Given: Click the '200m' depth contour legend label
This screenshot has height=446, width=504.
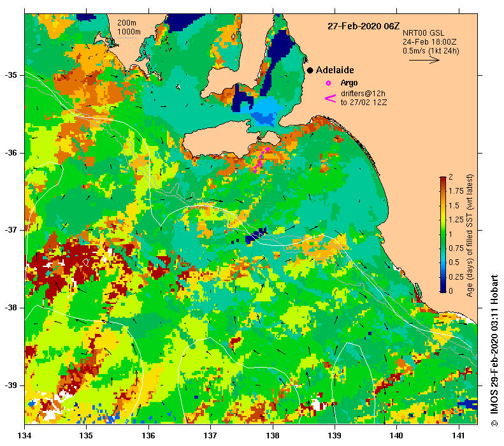Looking at the screenshot, I should tap(126, 23).
